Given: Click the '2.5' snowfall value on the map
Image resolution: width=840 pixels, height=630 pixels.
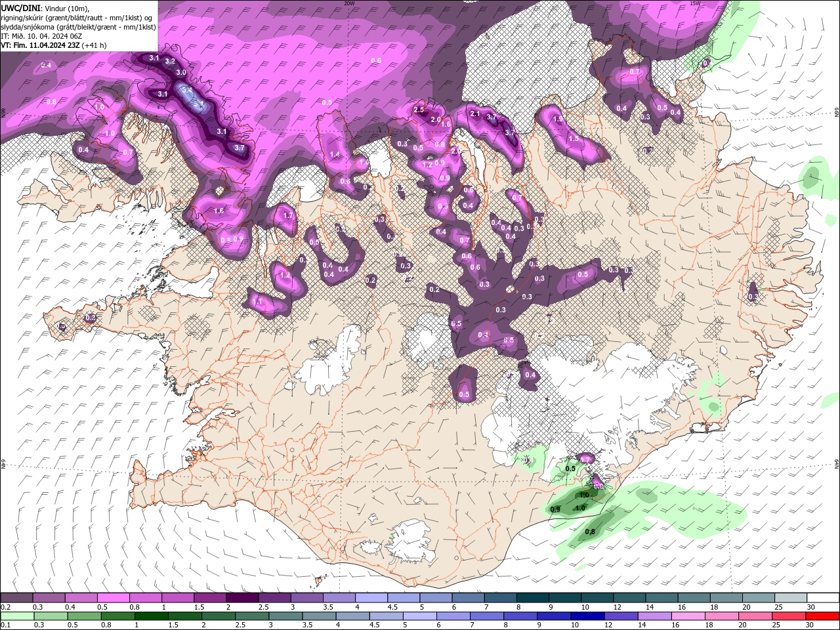Looking at the screenshot, I should pyautogui.click(x=419, y=110).
